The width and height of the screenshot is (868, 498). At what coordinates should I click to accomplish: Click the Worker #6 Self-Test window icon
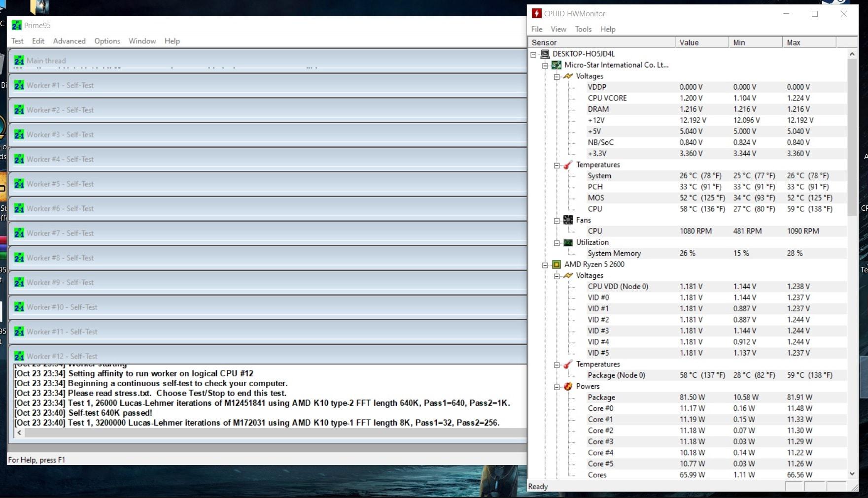point(19,208)
